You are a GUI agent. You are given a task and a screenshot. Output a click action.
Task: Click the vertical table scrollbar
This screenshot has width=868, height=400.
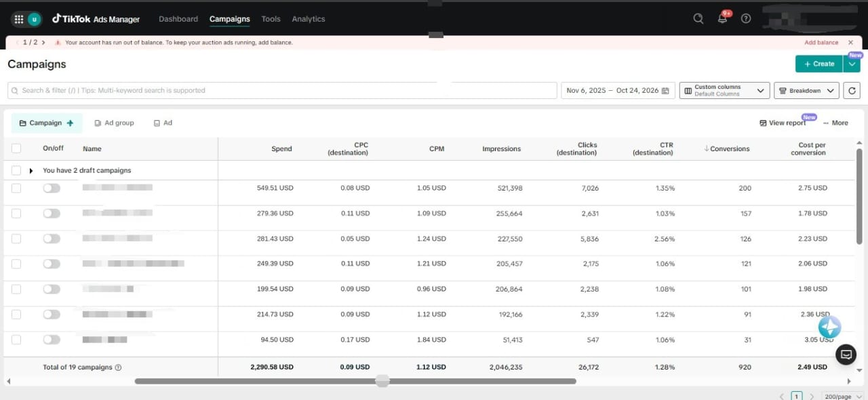(x=860, y=197)
